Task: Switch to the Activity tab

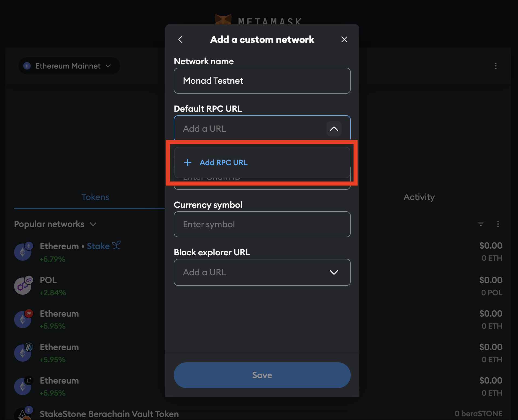Action: click(x=419, y=197)
